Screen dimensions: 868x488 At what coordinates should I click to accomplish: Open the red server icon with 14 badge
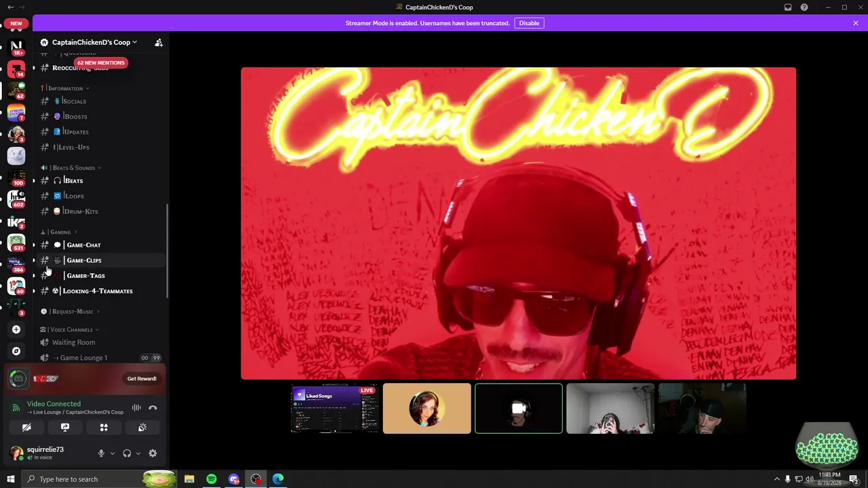point(16,68)
